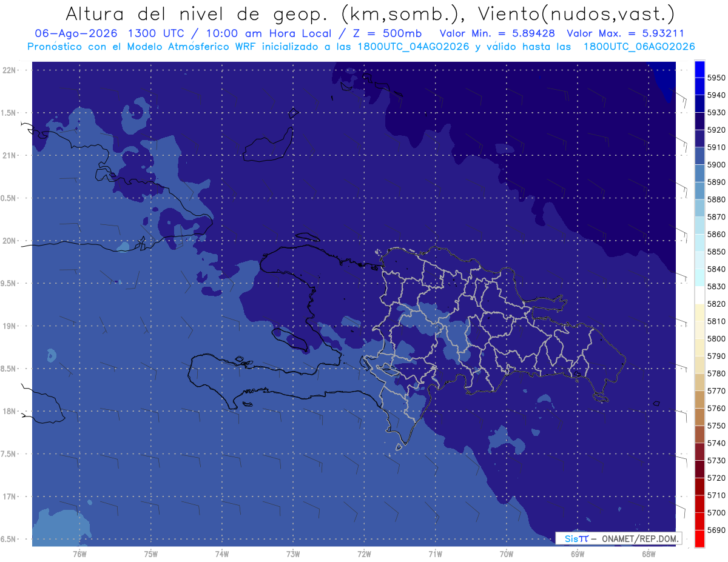Click the '5750' legend value
This screenshot has height=562, width=728.
click(x=716, y=426)
